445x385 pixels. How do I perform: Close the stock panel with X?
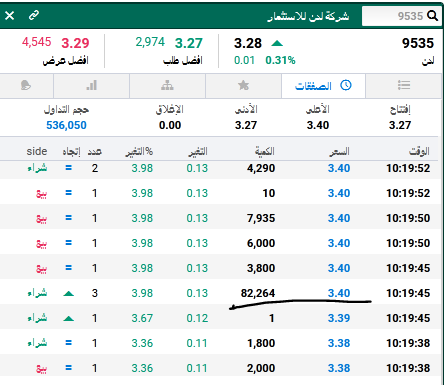pos(9,15)
